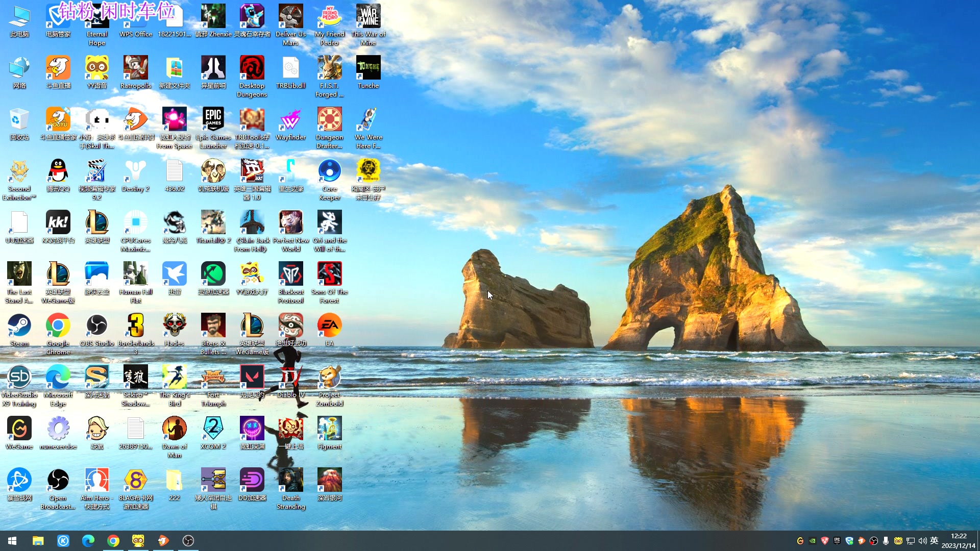
Task: Toggle the input language indicator 英
Action: pos(934,541)
